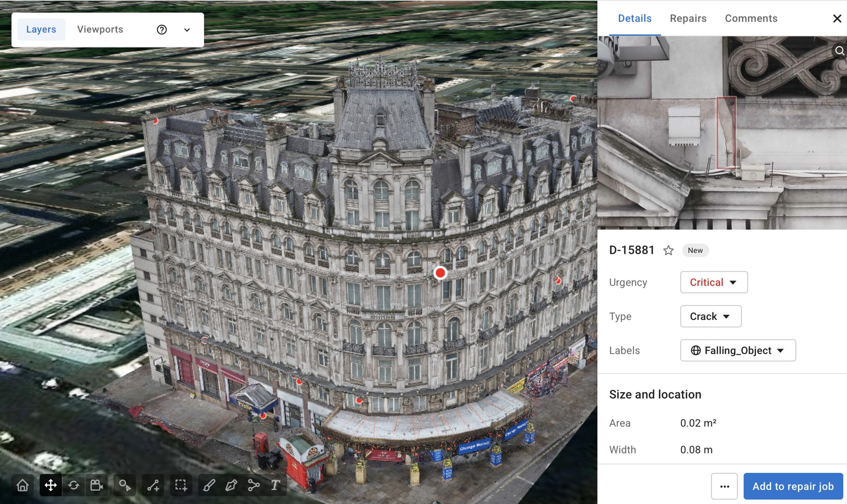Click the New status badge
This screenshot has height=504, width=847.
[x=695, y=250]
